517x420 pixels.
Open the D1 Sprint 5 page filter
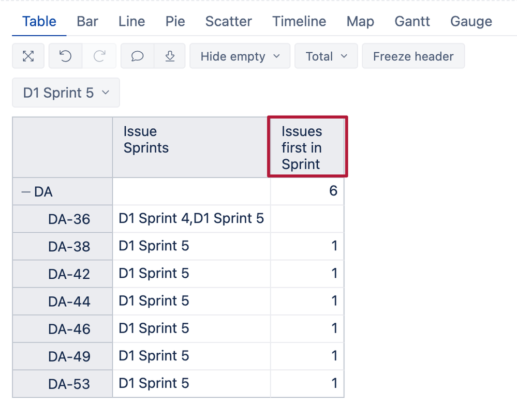66,93
